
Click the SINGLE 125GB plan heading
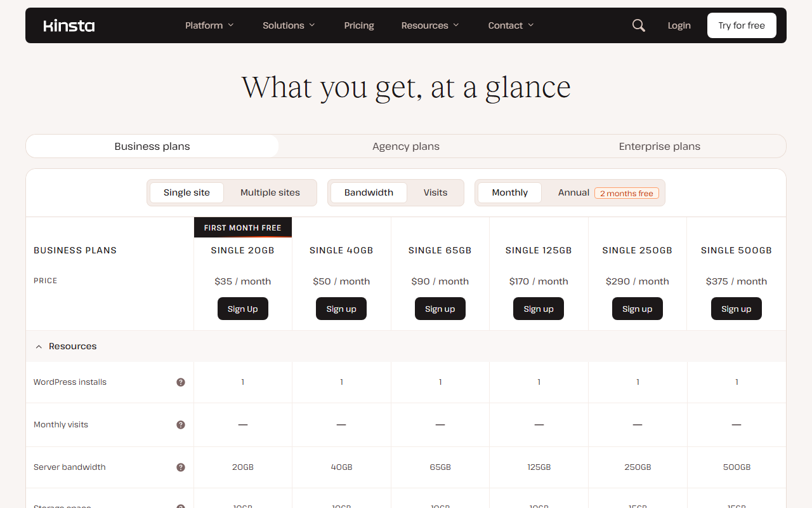pos(539,250)
